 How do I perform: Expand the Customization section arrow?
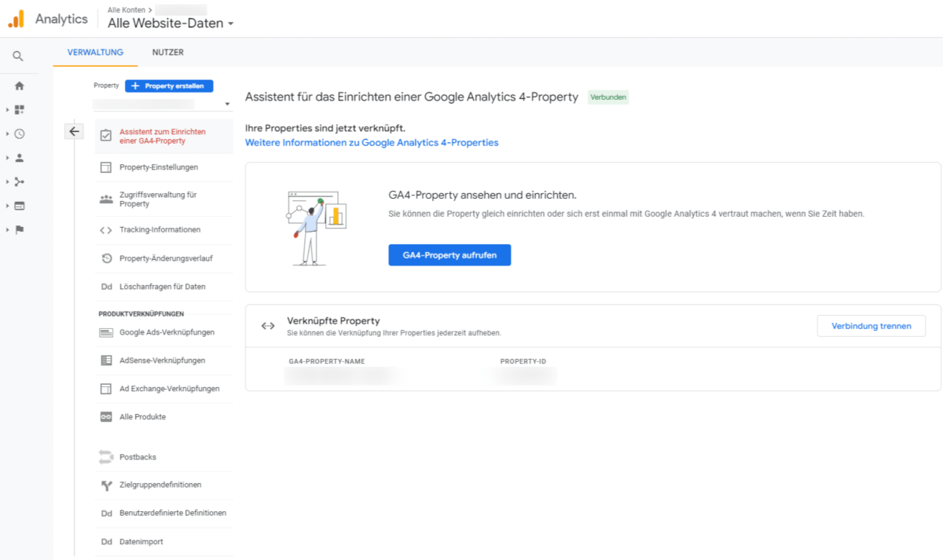coord(8,110)
